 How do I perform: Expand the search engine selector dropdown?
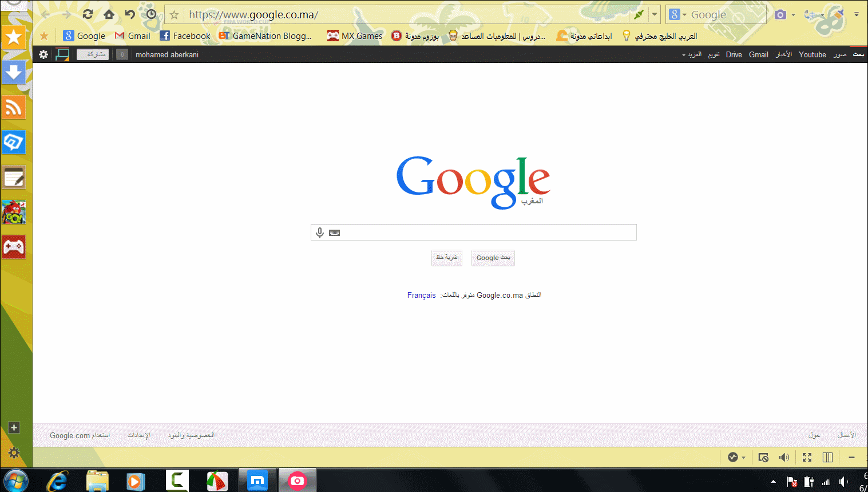(684, 15)
